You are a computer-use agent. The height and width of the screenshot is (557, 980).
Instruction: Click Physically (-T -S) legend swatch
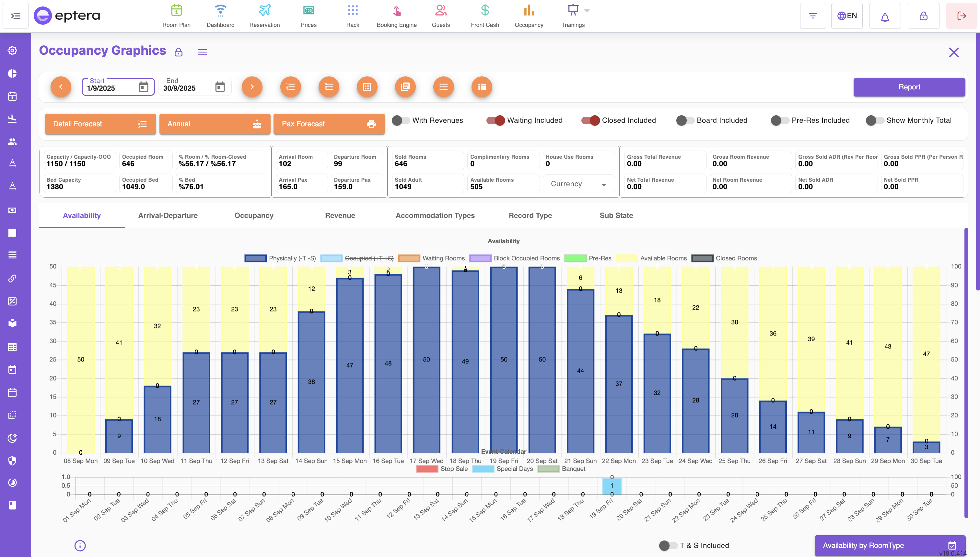click(255, 259)
